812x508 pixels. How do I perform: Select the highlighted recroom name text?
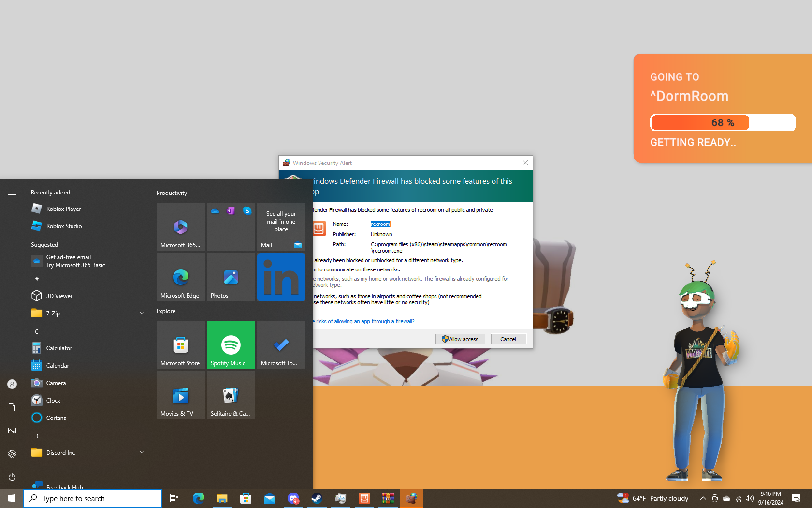coord(380,224)
